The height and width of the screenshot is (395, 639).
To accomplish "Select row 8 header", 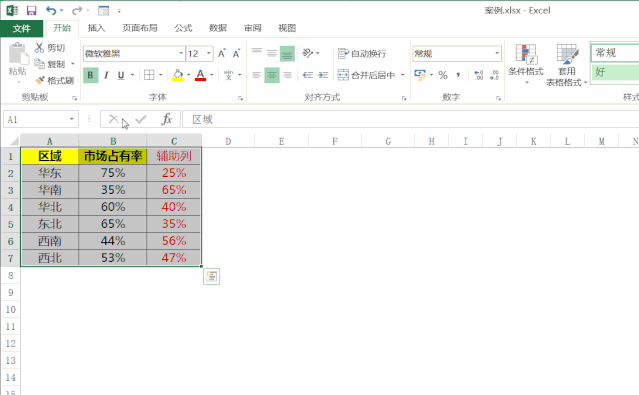I will (11, 276).
